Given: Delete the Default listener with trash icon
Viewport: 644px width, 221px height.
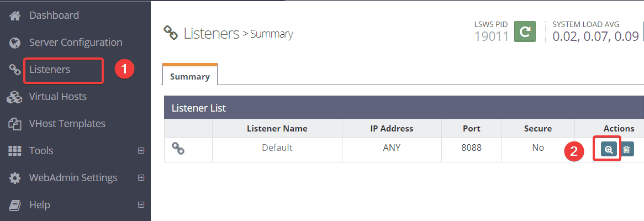Looking at the screenshot, I should point(626,150).
